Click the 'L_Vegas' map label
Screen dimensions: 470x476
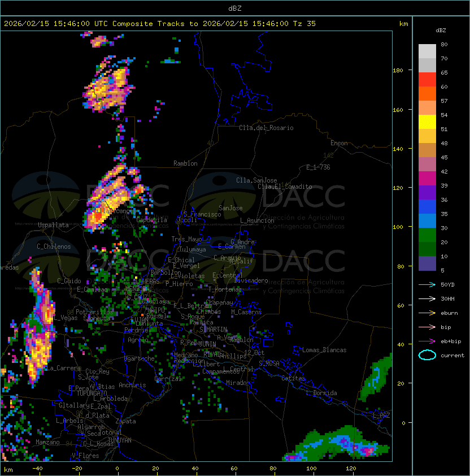click(66, 318)
